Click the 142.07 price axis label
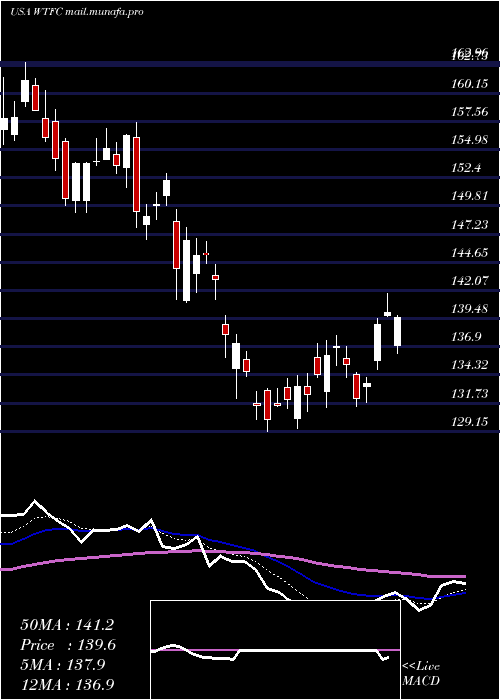This screenshot has width=500, height=700. (x=468, y=281)
